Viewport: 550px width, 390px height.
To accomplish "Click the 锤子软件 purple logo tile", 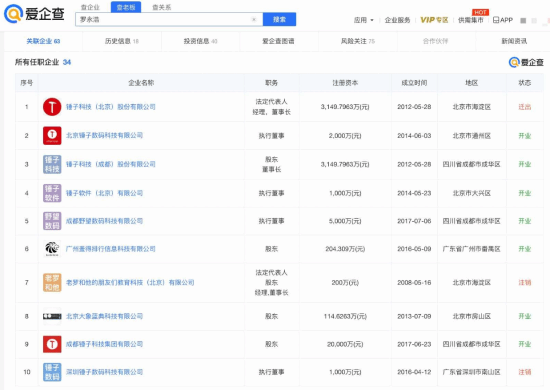I will (x=52, y=193).
